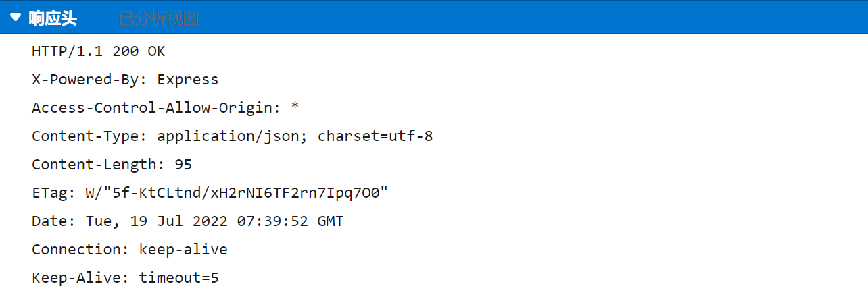Click the 响应头 section title

pyautogui.click(x=53, y=18)
